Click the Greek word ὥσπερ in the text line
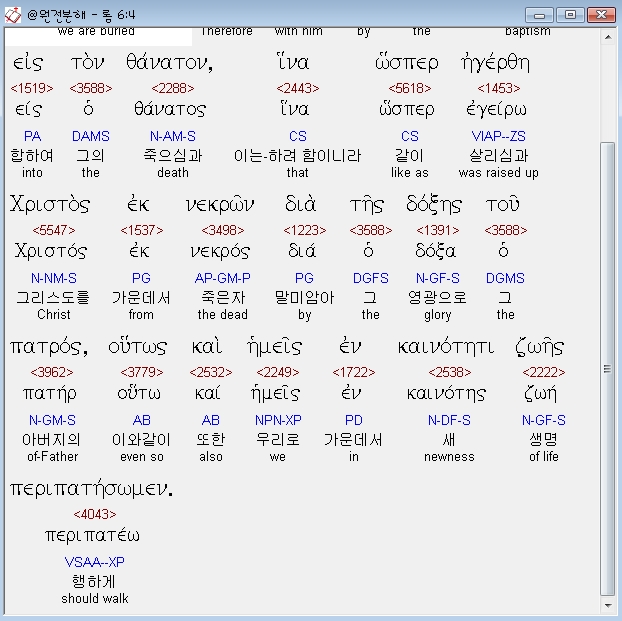The image size is (622, 621). (x=407, y=62)
